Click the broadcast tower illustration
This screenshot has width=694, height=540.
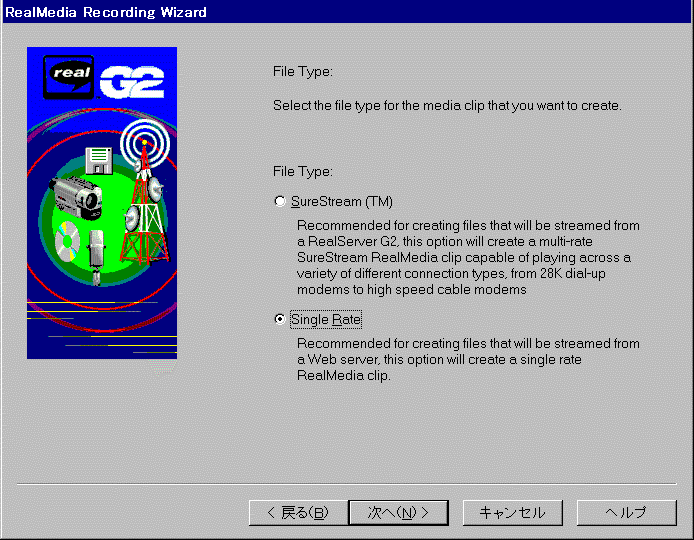145,192
